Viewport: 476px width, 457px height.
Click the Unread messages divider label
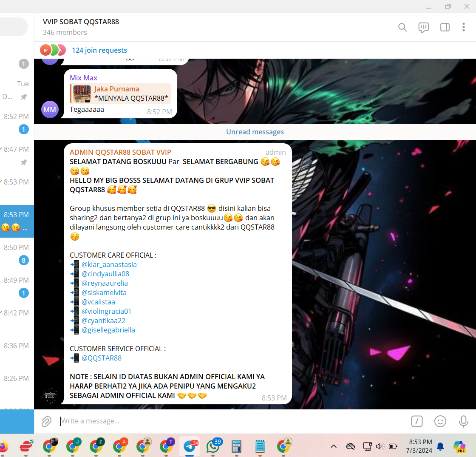click(x=255, y=132)
